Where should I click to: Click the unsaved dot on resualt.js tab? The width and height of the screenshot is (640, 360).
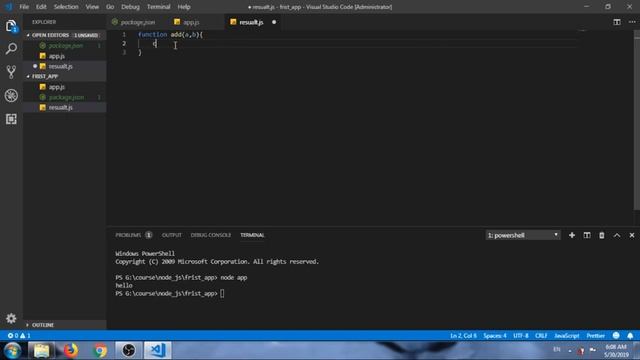click(274, 22)
